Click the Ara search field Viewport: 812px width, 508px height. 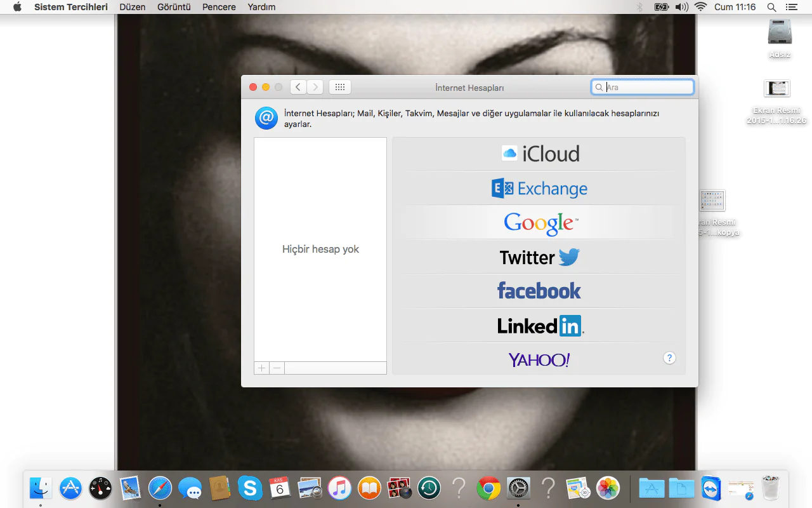[642, 87]
